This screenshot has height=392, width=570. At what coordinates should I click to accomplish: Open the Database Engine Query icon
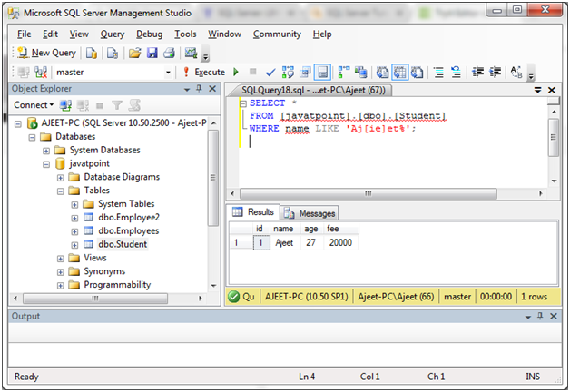click(x=92, y=53)
